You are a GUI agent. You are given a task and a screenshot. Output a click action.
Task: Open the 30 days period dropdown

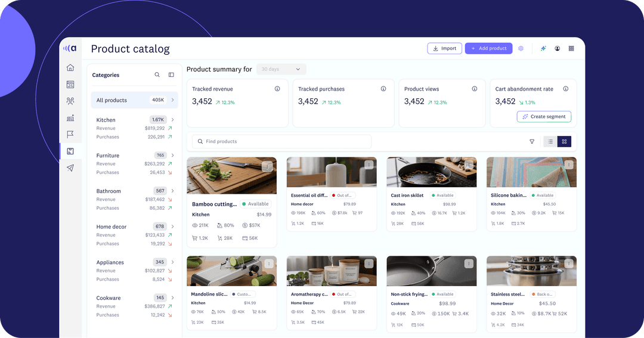(281, 69)
